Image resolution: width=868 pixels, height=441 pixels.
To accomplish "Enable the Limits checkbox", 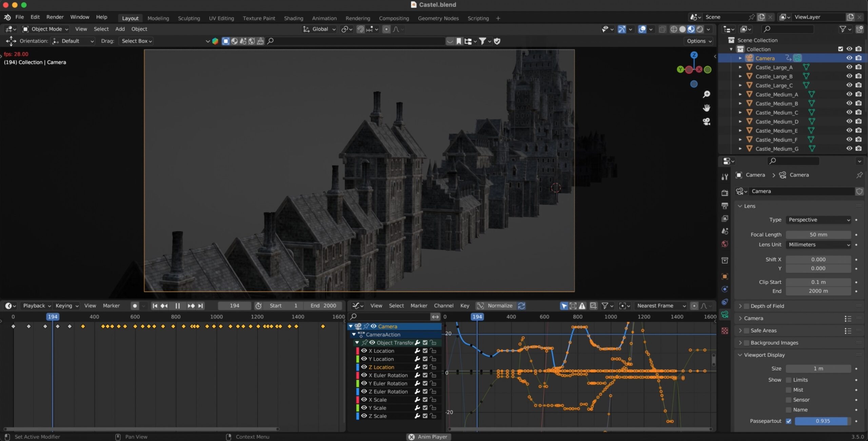I will (x=789, y=380).
